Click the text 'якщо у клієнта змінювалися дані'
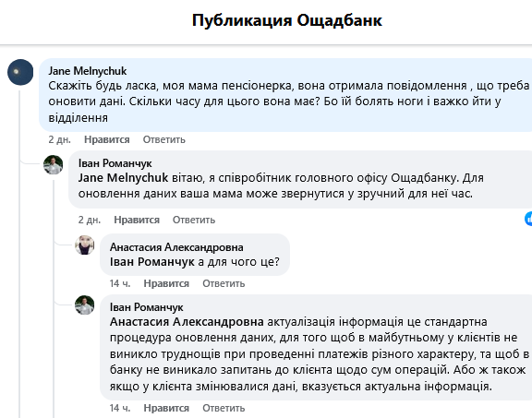Image resolution: width=532 pixels, height=418 pixels. point(203,386)
